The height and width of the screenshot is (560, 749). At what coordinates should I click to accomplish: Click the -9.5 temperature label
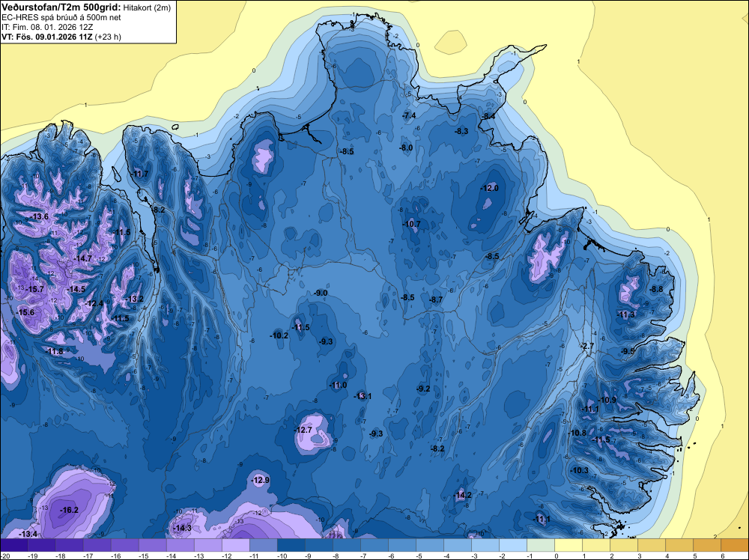pos(628,351)
